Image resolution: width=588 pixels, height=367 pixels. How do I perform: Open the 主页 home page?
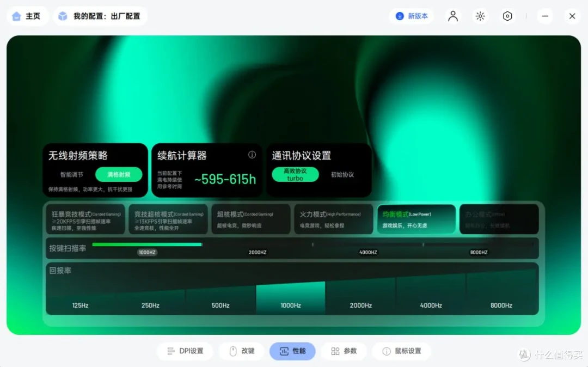pyautogui.click(x=27, y=16)
